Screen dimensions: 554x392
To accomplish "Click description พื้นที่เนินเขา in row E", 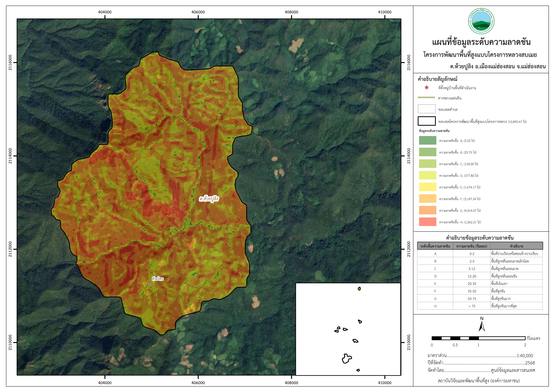I will click(499, 284).
